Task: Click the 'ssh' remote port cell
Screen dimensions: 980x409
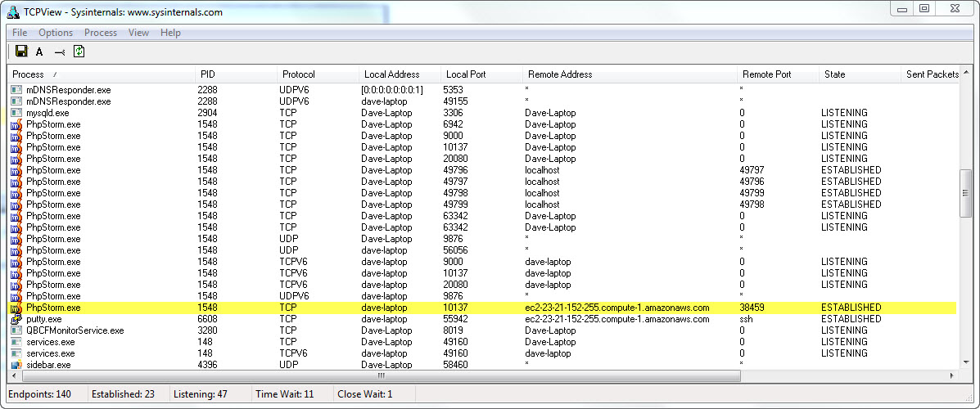Action: click(x=747, y=319)
